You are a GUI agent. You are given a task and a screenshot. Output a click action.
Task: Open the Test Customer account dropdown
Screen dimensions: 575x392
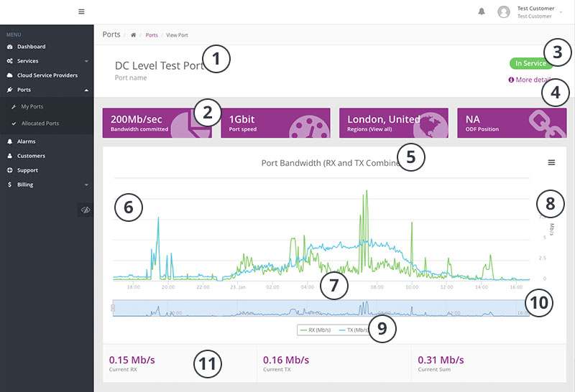click(539, 12)
